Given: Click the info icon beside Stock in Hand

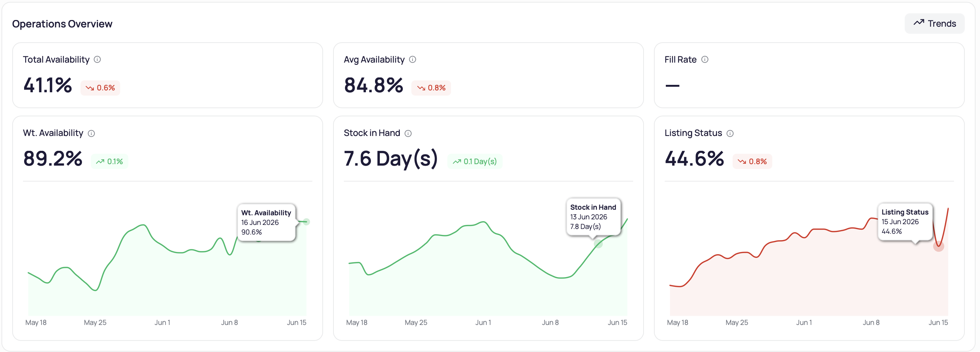Looking at the screenshot, I should tap(408, 133).
